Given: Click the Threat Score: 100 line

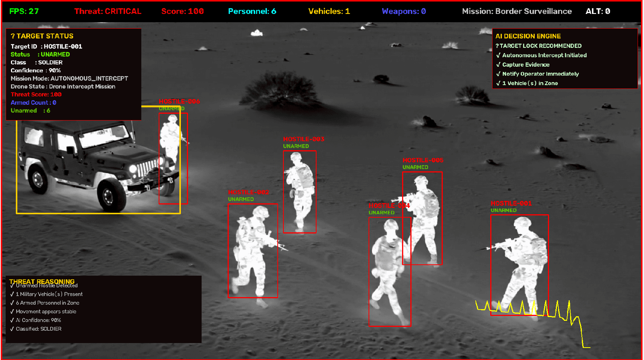Looking at the screenshot, I should 36,95.
